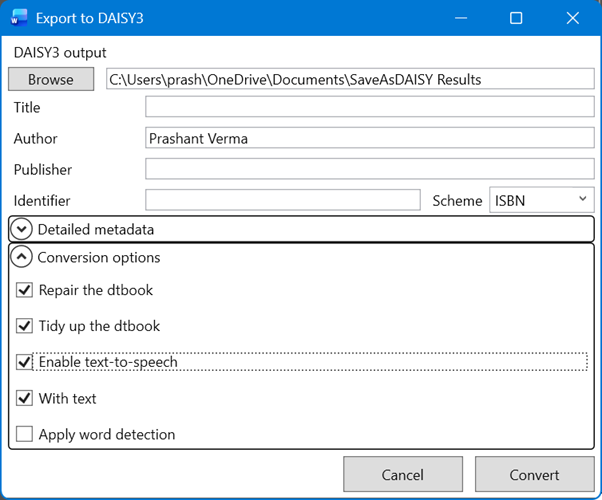Click the Title input field
The image size is (602, 500).
[x=370, y=107]
